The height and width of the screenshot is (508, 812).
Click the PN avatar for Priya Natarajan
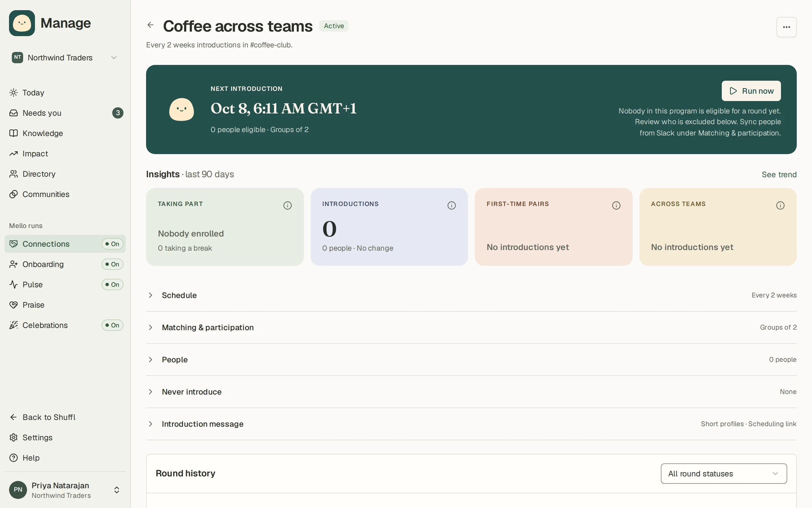[x=18, y=490]
